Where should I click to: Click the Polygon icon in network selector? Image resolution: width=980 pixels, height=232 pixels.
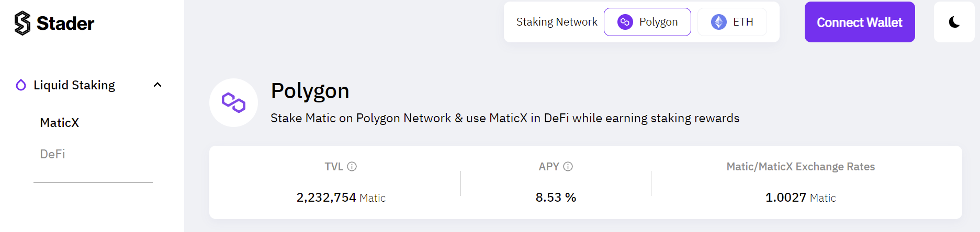pos(625,22)
